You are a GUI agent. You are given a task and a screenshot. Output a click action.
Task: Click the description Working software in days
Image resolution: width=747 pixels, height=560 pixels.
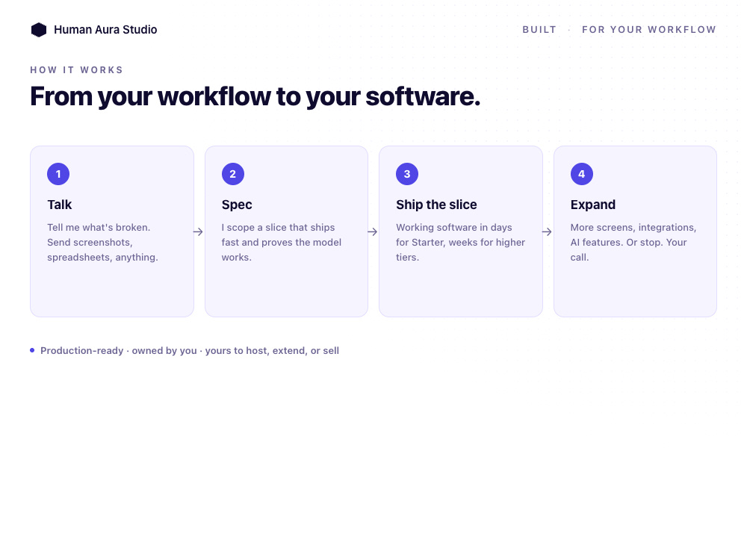point(460,243)
